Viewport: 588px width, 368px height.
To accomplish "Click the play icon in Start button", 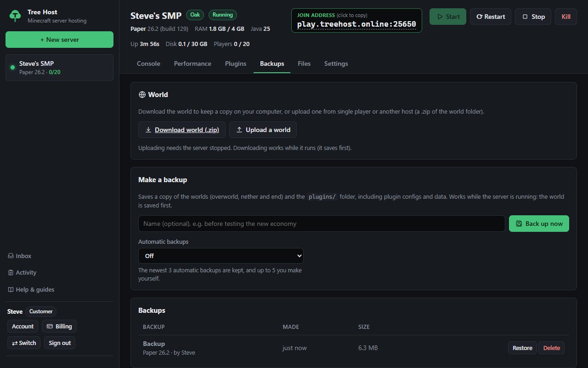I will (440, 17).
